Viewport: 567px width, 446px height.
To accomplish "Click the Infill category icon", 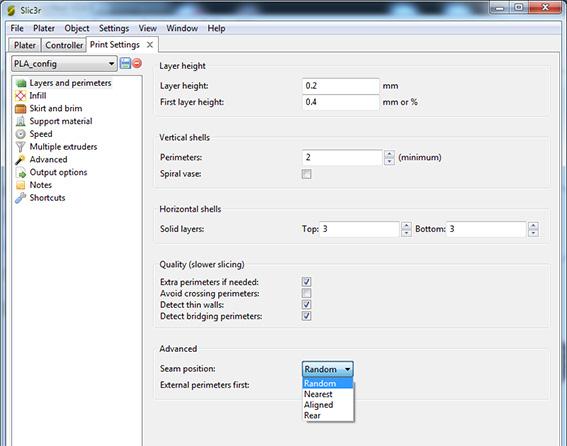I will coord(21,96).
